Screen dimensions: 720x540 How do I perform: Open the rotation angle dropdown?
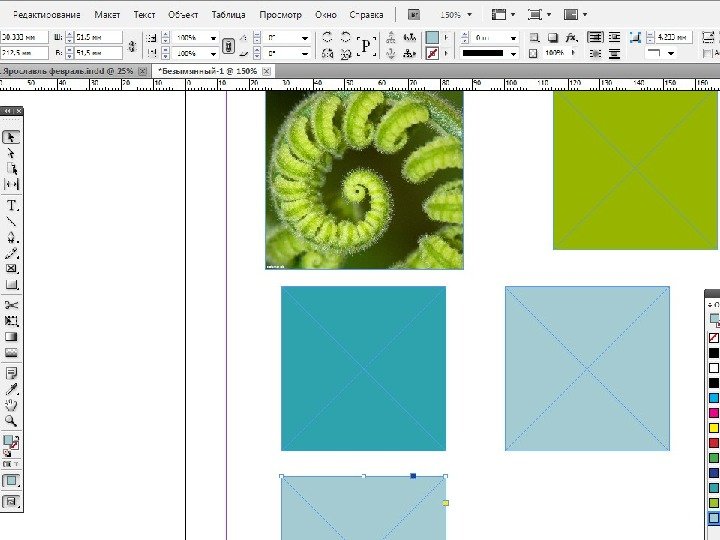pos(305,38)
